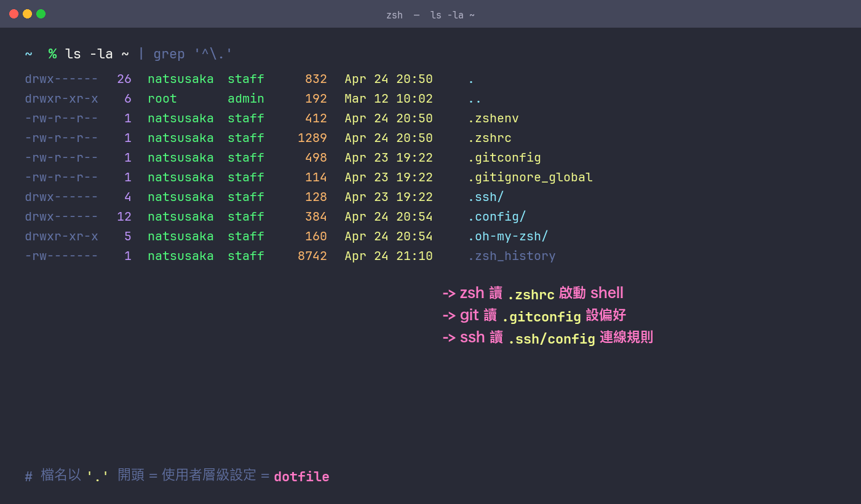Click the green % prompt symbol
Viewport: 861px width, 504px height.
point(52,54)
